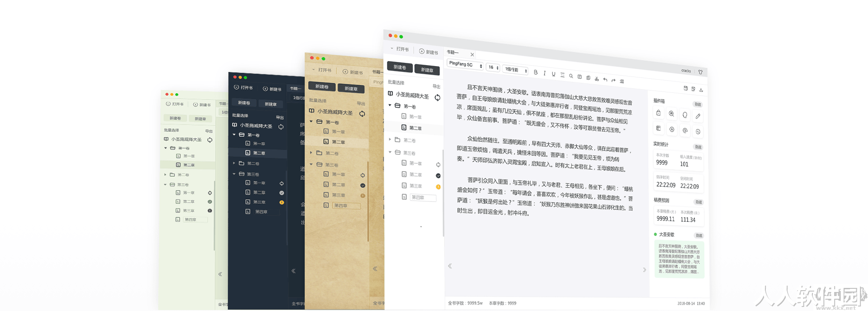The height and width of the screenshot is (311, 868).
Task: Click the 第四章 name field in parchment window
Action: click(347, 206)
